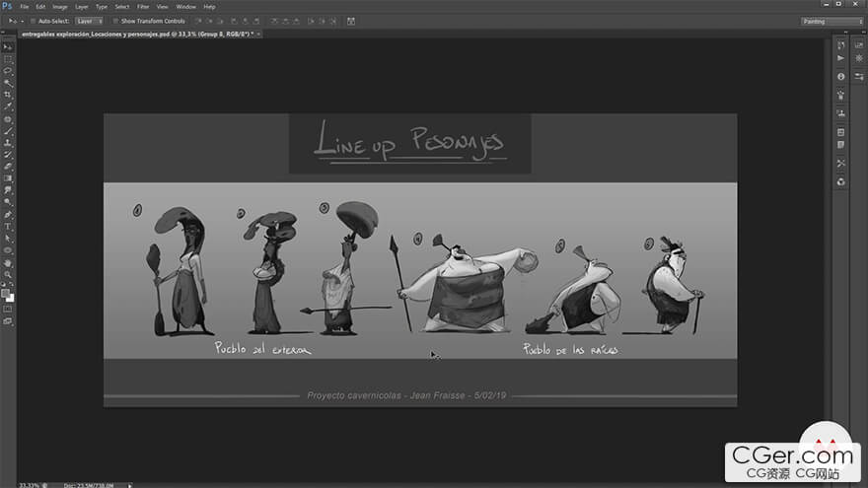Open the View menu
The image size is (868, 488).
(162, 7)
